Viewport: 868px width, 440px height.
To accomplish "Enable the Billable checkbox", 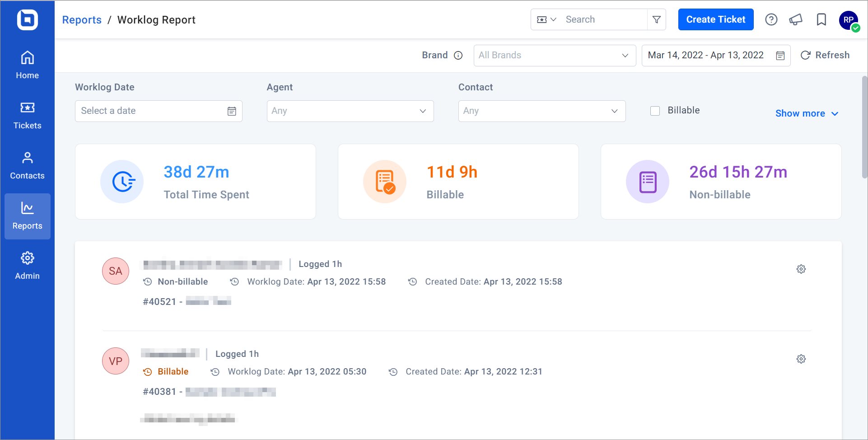I will (655, 111).
